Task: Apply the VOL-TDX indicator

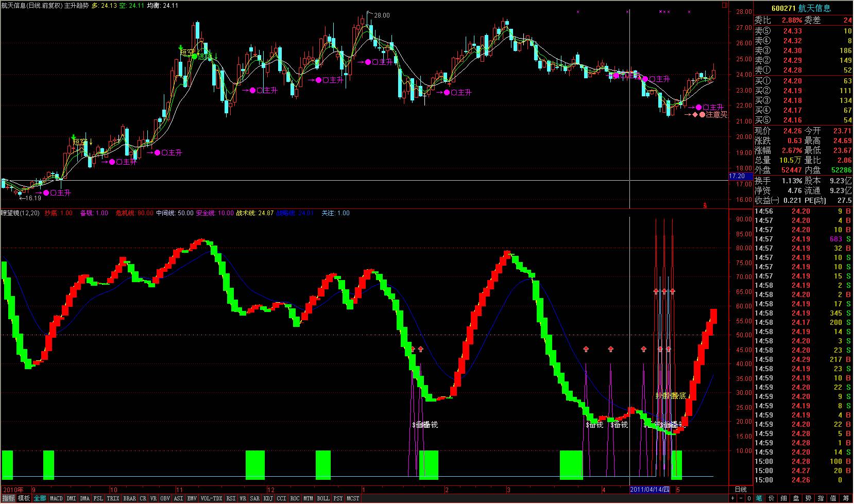Action: 212,498
